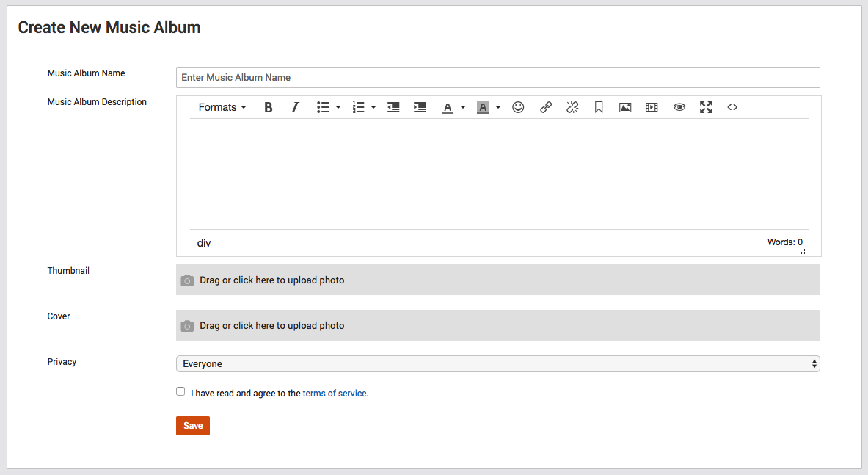Open text color picker arrow
The width and height of the screenshot is (868, 475).
[463, 107]
